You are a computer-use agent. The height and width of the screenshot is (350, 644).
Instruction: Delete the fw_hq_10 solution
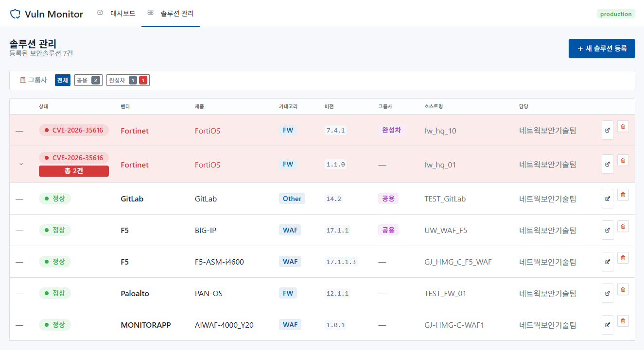[x=623, y=126]
